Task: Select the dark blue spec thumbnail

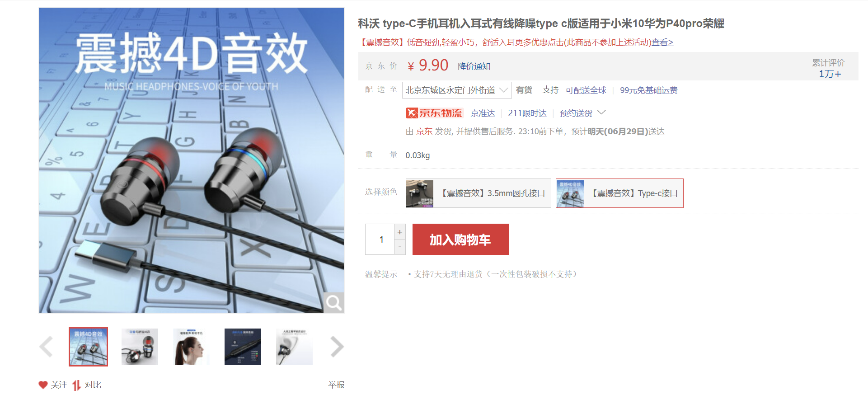Action: pyautogui.click(x=243, y=347)
